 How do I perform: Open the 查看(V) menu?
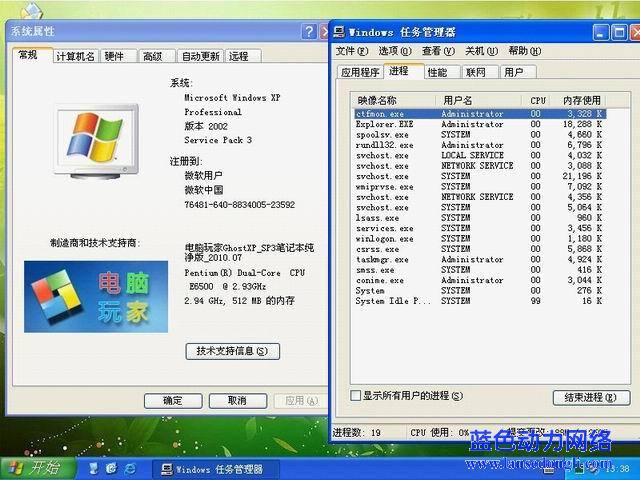[x=438, y=51]
